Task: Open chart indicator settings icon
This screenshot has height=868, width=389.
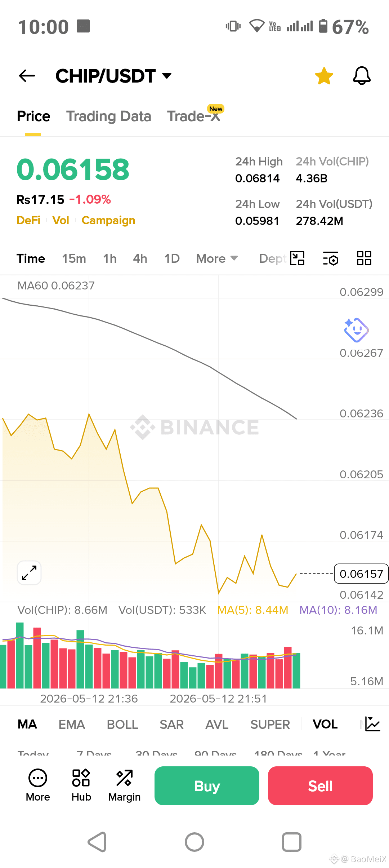Action: 331,258
